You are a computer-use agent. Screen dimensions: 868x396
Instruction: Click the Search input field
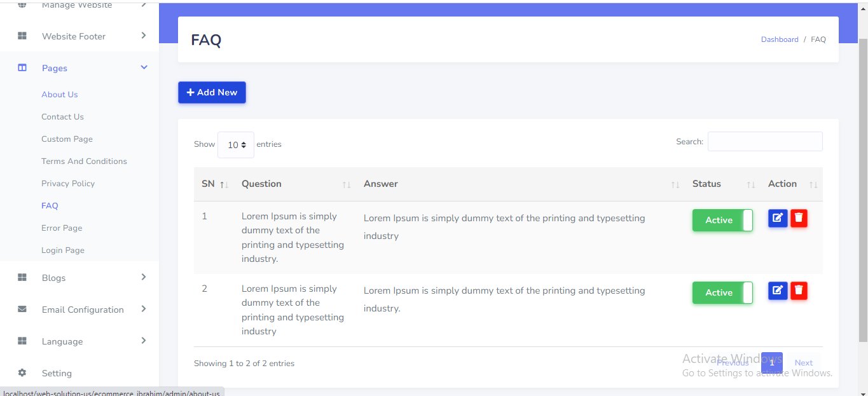click(x=764, y=142)
